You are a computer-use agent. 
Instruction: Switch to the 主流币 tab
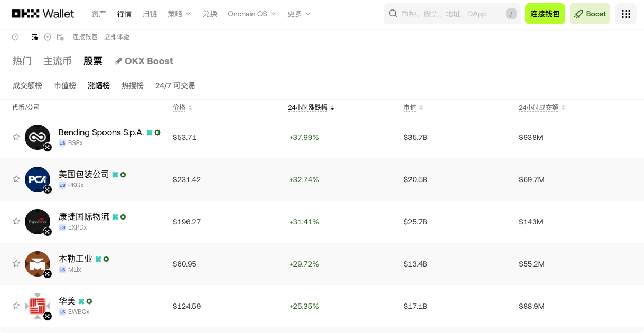click(58, 61)
